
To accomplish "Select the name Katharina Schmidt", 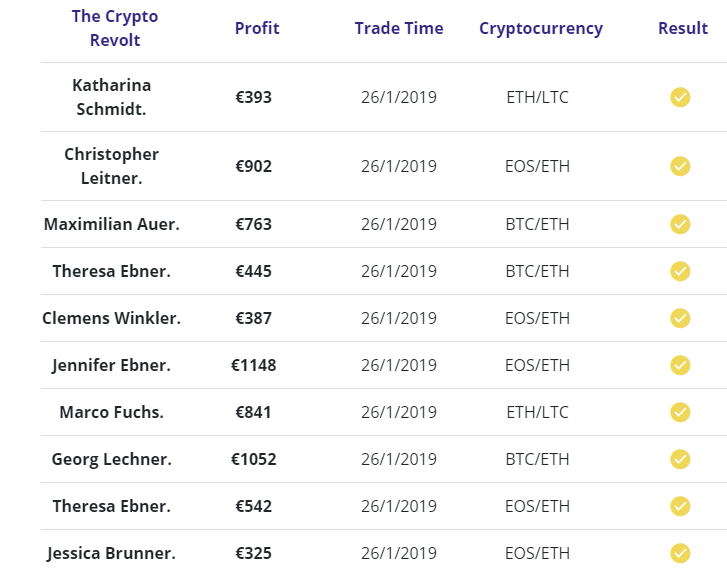I will click(112, 97).
